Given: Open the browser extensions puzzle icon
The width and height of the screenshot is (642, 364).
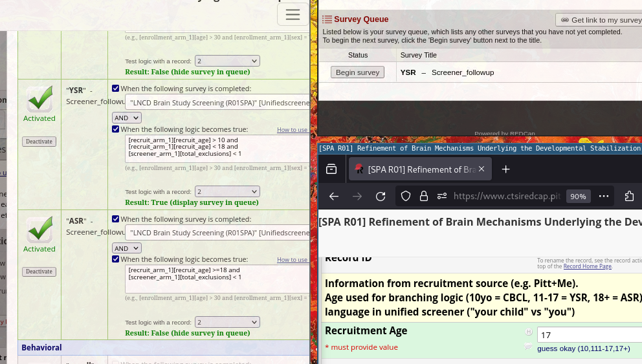Looking at the screenshot, I should click(x=629, y=197).
